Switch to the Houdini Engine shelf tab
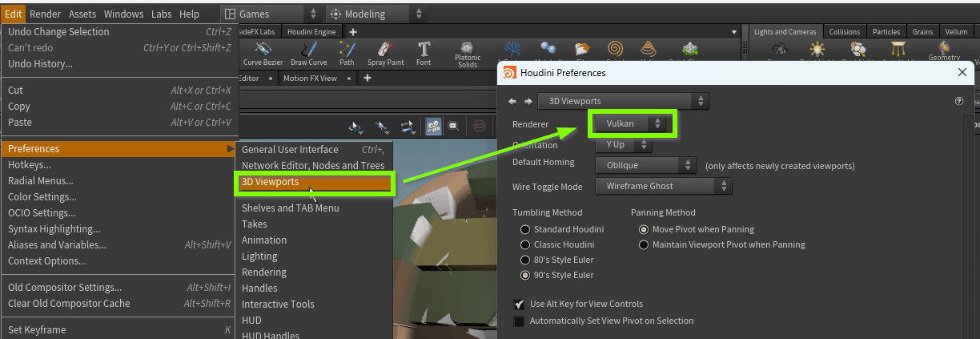 coord(311,31)
